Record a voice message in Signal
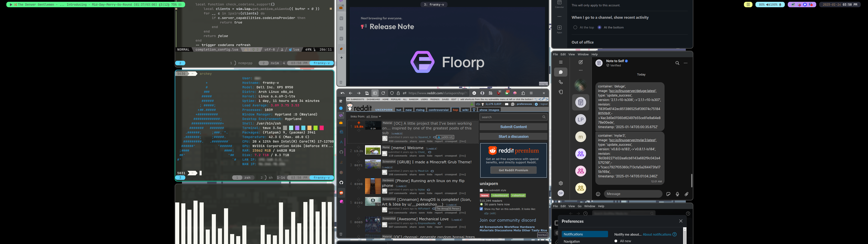868x244 pixels. (677, 194)
